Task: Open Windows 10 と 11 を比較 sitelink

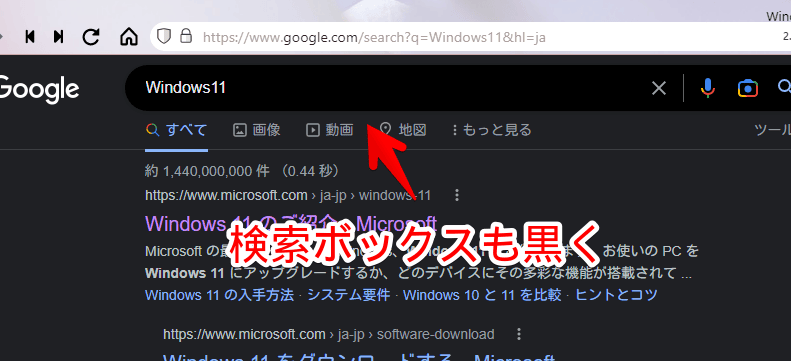Action: tap(482, 295)
